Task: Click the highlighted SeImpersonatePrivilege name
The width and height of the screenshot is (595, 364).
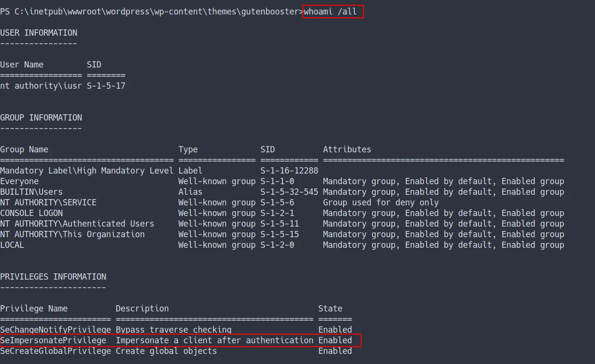Action: click(53, 340)
